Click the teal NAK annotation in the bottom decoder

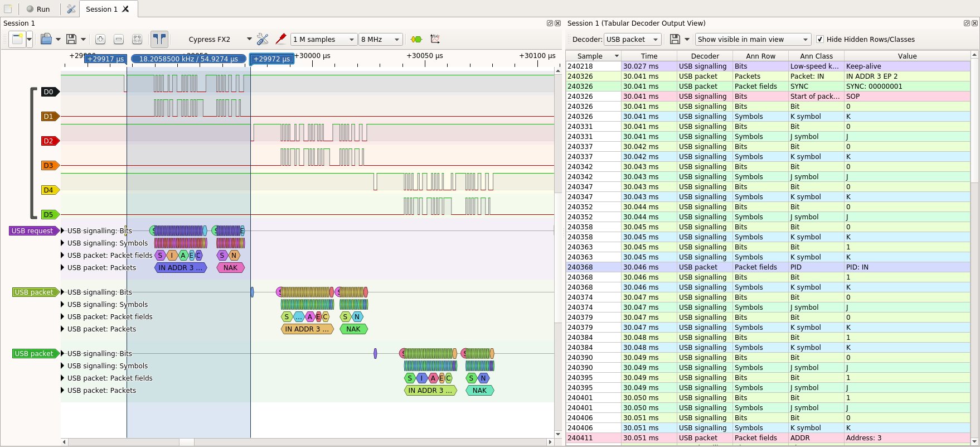point(480,390)
